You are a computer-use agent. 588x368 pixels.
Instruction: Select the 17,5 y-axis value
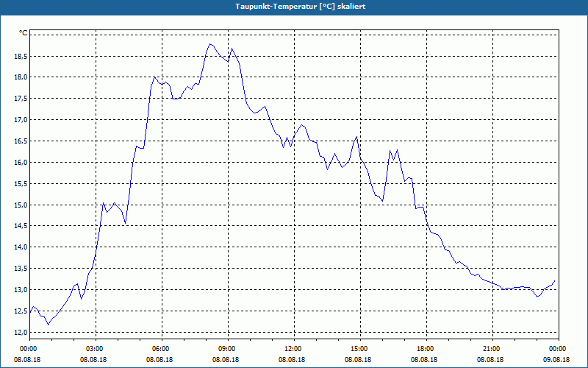pos(20,99)
